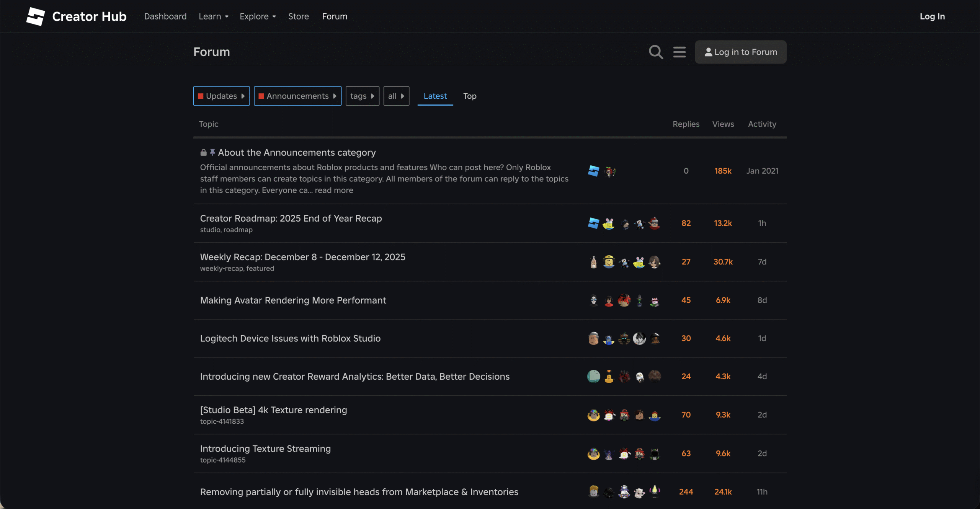The image size is (980, 509).
Task: Click the third poster avatar in Making Avatar Rendering row
Action: (624, 300)
